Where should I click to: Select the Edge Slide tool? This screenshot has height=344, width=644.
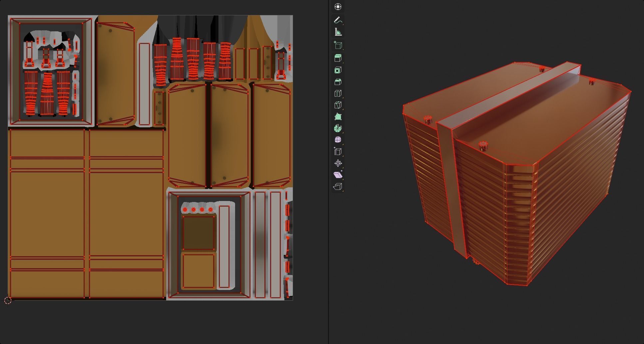[338, 152]
